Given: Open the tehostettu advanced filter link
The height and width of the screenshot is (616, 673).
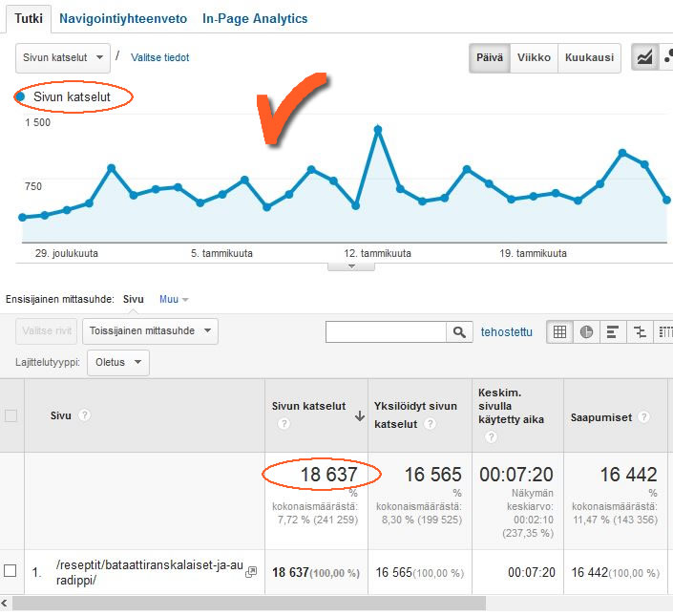Looking at the screenshot, I should tap(507, 331).
